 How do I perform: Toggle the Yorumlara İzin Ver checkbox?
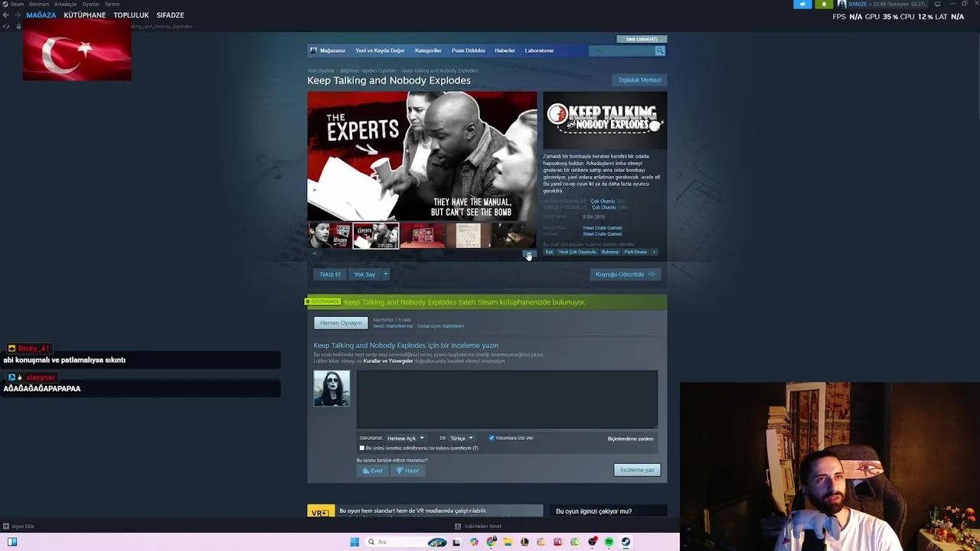click(492, 438)
